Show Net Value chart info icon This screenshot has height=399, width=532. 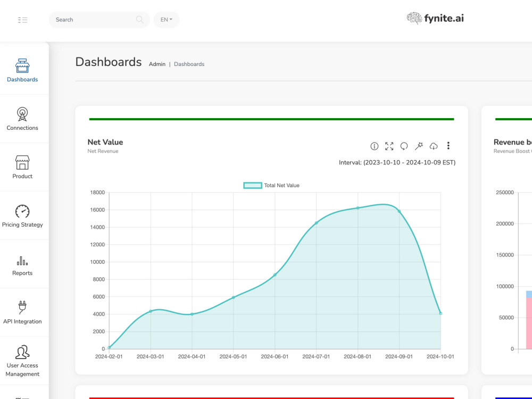tap(374, 146)
